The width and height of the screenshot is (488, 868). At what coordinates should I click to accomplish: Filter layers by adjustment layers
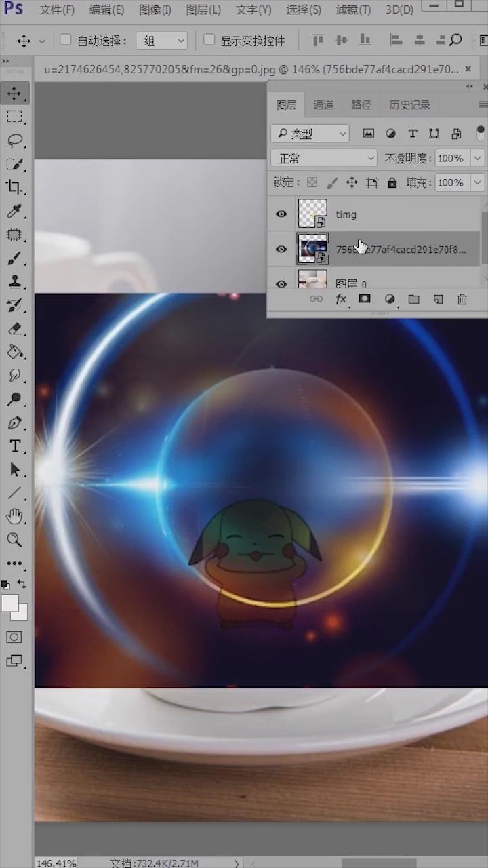click(390, 134)
